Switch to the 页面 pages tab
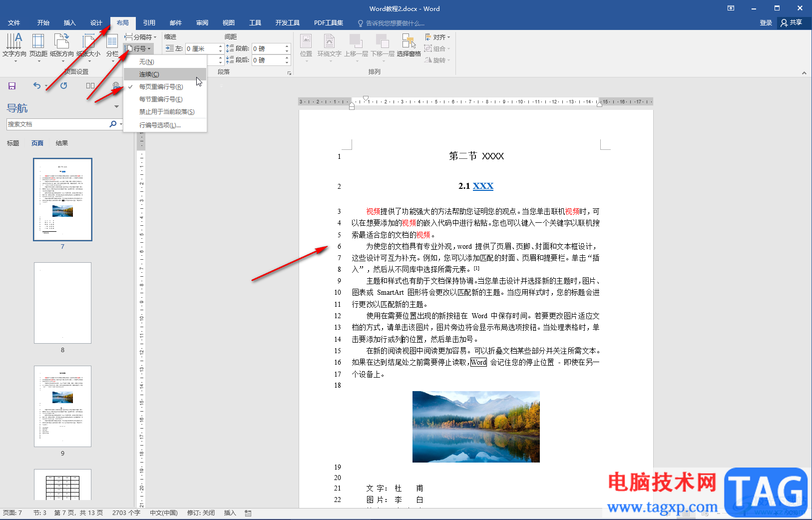The width and height of the screenshot is (812, 520). (37, 143)
